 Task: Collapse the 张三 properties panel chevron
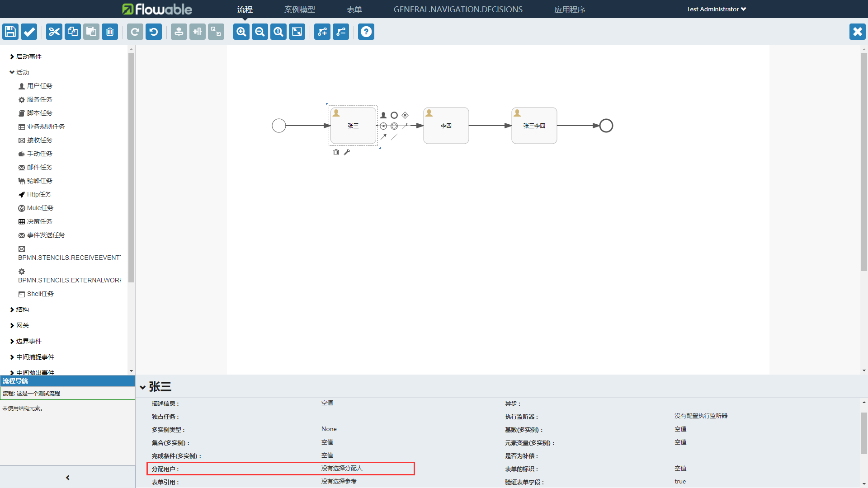pos(143,387)
